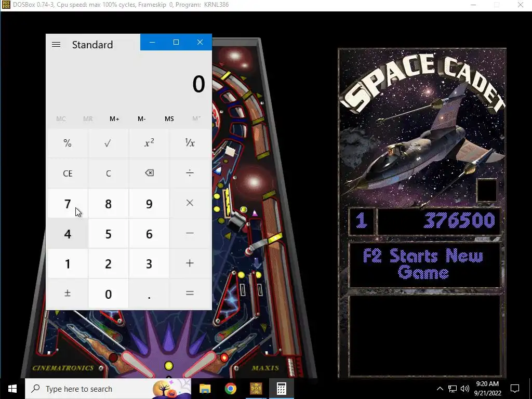
Task: Toggle sign with the plus-minus key
Action: [x=68, y=294]
